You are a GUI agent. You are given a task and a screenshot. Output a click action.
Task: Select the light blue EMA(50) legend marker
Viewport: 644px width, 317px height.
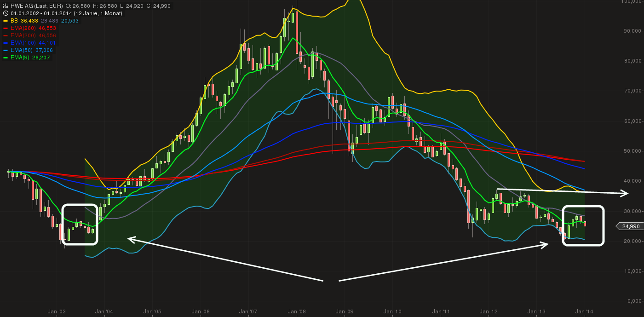6,50
